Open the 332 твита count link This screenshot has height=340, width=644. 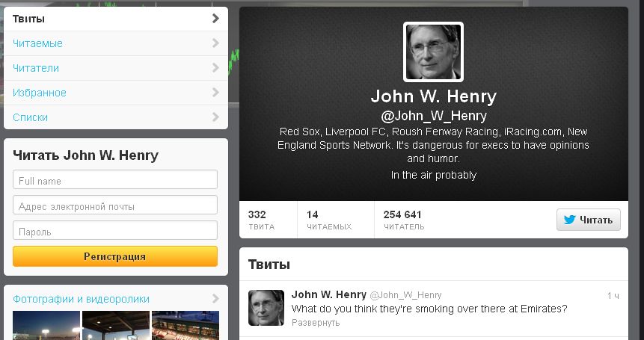point(261,220)
